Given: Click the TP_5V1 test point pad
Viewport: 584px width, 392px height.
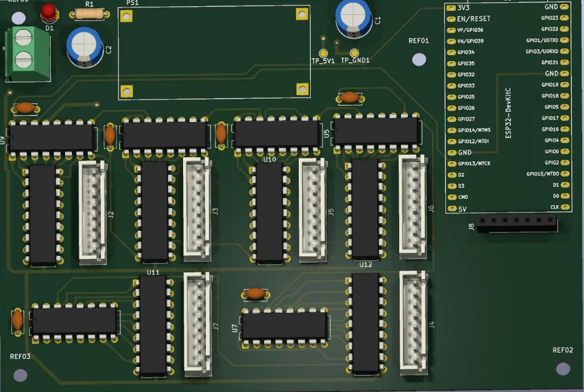Looking at the screenshot, I should (323, 53).
